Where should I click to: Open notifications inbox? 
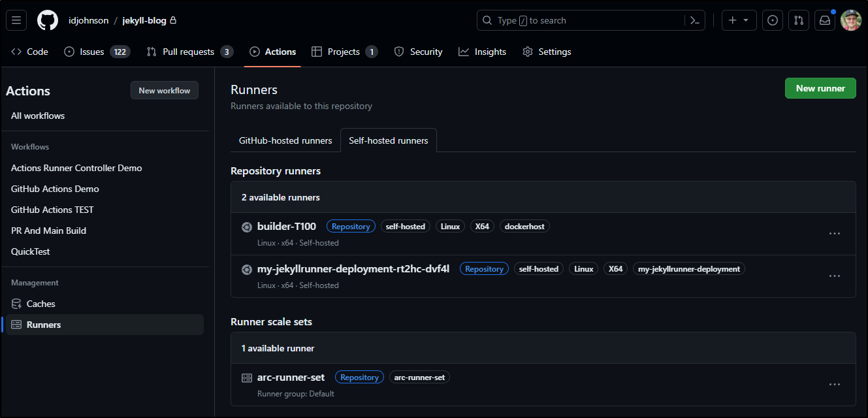click(x=825, y=20)
